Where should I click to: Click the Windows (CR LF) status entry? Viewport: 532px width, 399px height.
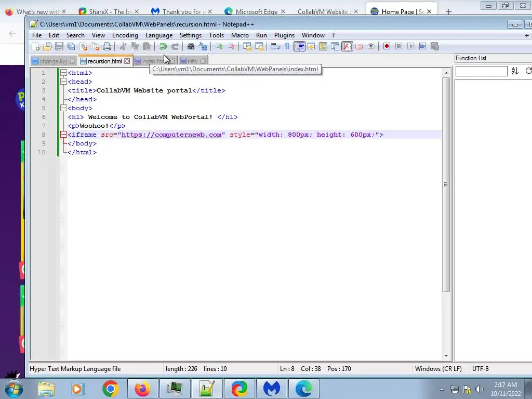pyautogui.click(x=438, y=369)
